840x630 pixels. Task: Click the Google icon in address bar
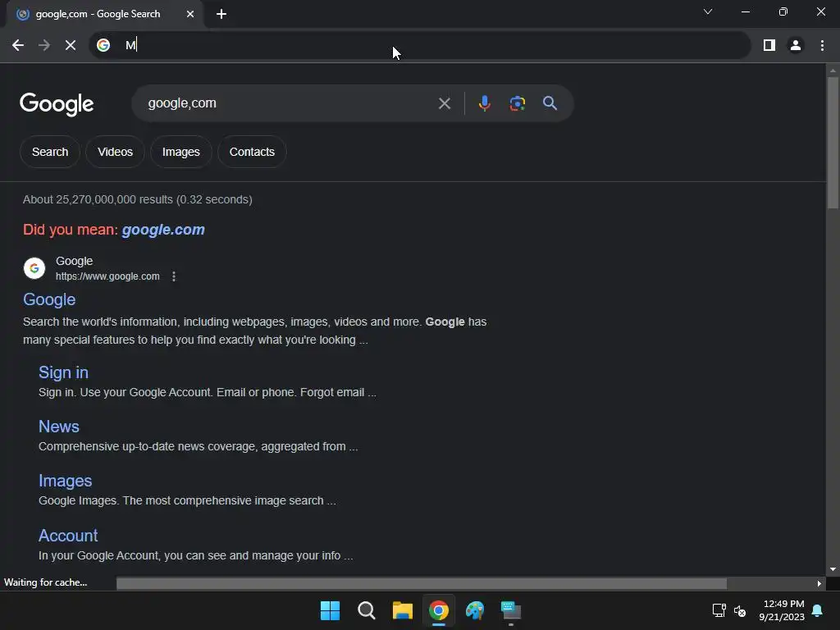pos(103,45)
